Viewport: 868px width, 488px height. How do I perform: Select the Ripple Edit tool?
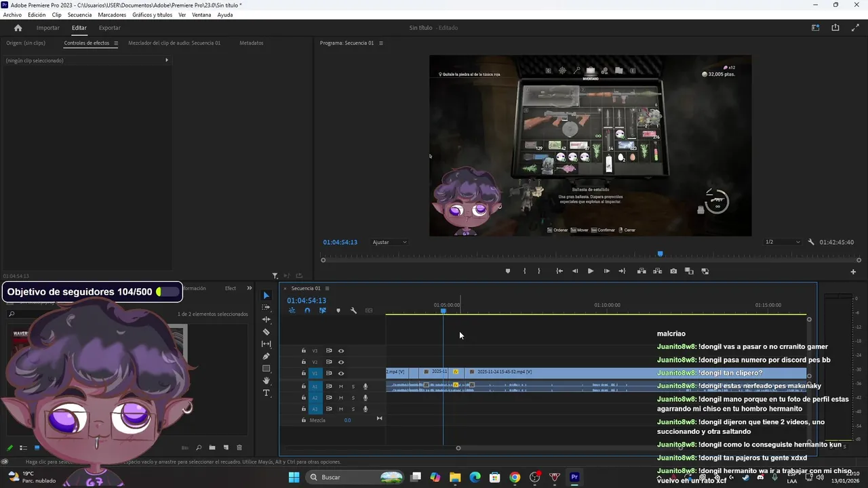(266, 320)
